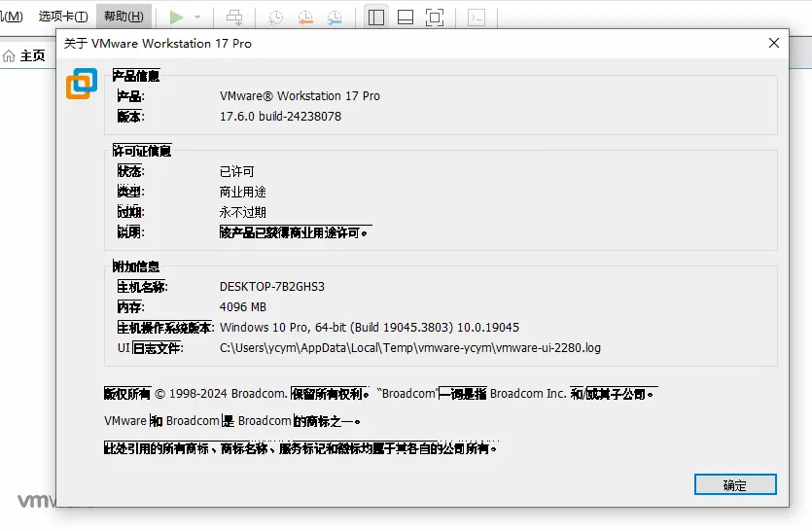The width and height of the screenshot is (812, 531).
Task: Click the vmware-ui-2280.log file path
Action: (x=410, y=348)
